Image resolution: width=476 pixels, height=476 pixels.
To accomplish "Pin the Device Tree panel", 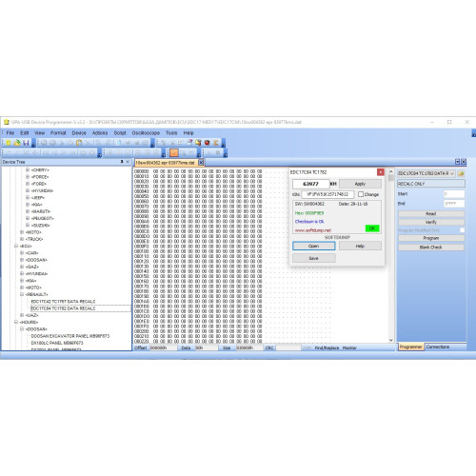I will point(122,162).
